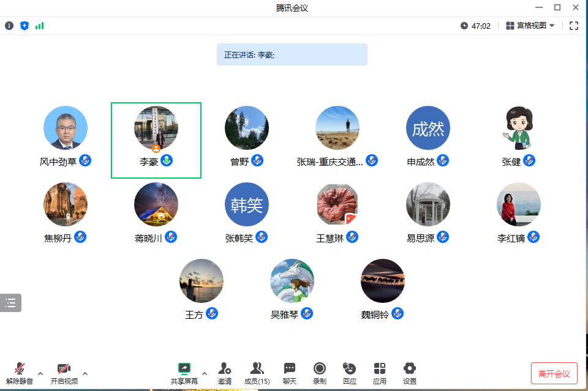Open the 成员(15) members panel
The image size is (588, 391).
(257, 372)
